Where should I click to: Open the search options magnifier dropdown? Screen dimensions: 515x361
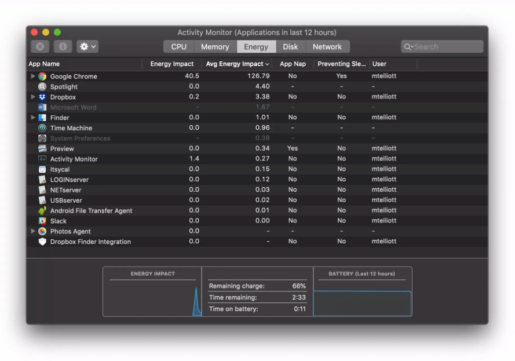click(x=408, y=47)
